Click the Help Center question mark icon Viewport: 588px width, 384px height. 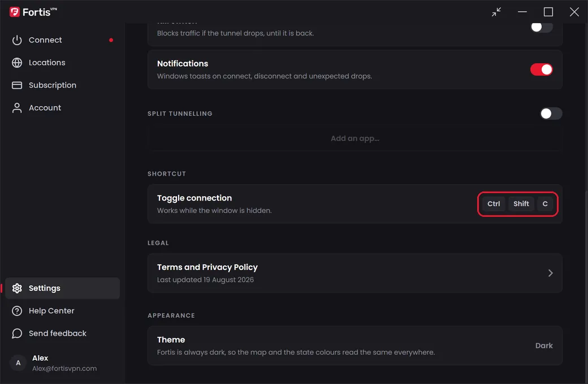[17, 311]
